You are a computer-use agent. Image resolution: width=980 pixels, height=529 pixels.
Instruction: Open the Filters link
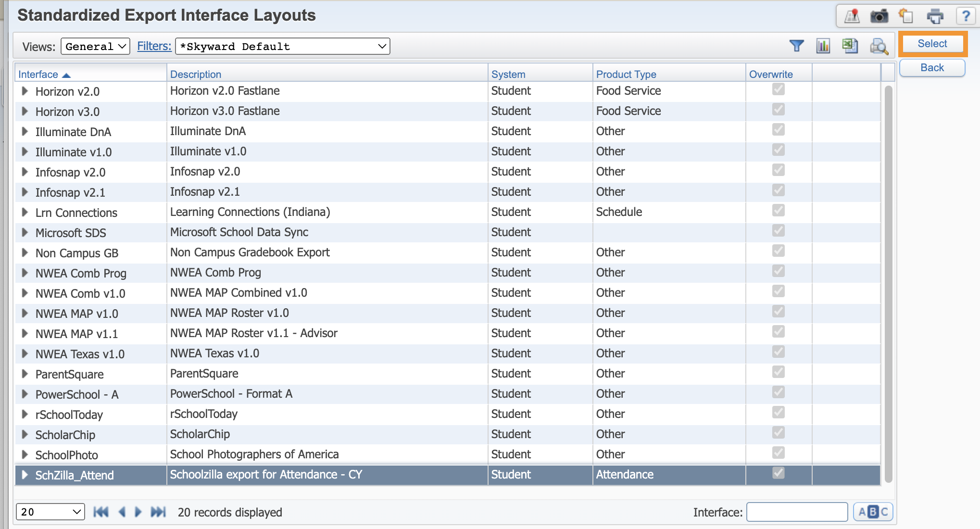154,46
